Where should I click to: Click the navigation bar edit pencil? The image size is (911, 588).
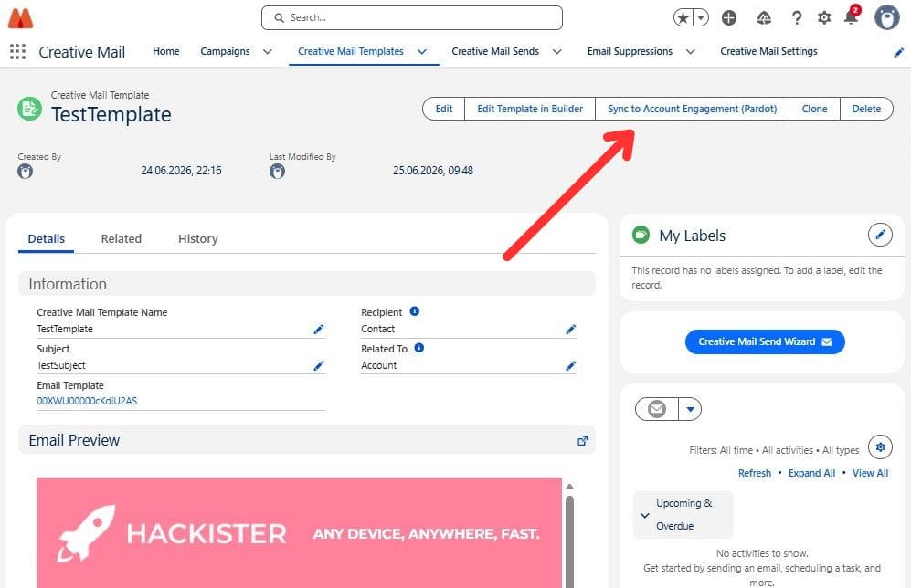[898, 53]
